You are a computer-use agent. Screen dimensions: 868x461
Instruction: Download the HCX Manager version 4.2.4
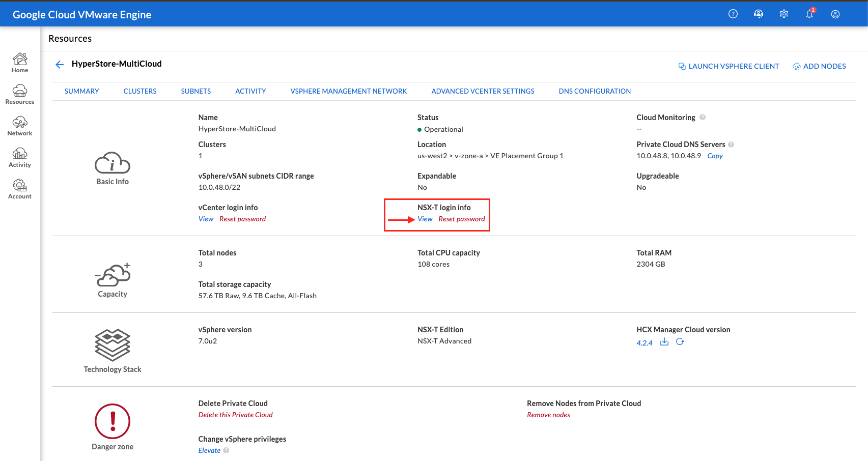[664, 342]
